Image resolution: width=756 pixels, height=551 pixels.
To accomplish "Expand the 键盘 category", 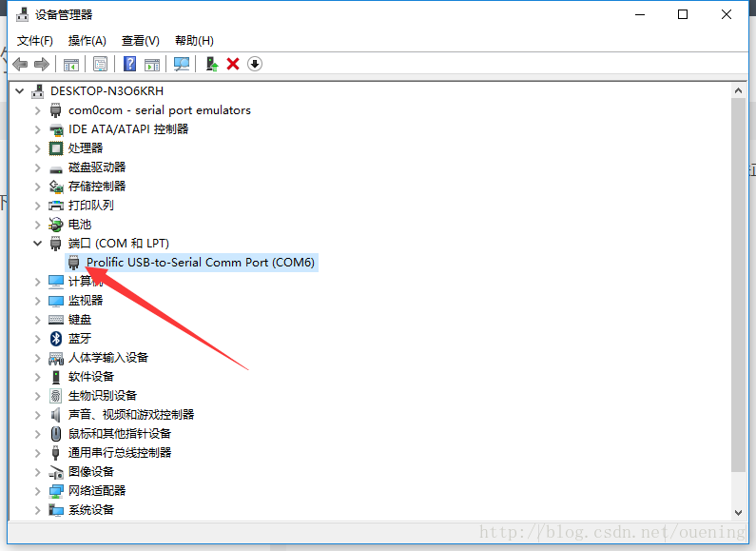I will pyautogui.click(x=38, y=320).
